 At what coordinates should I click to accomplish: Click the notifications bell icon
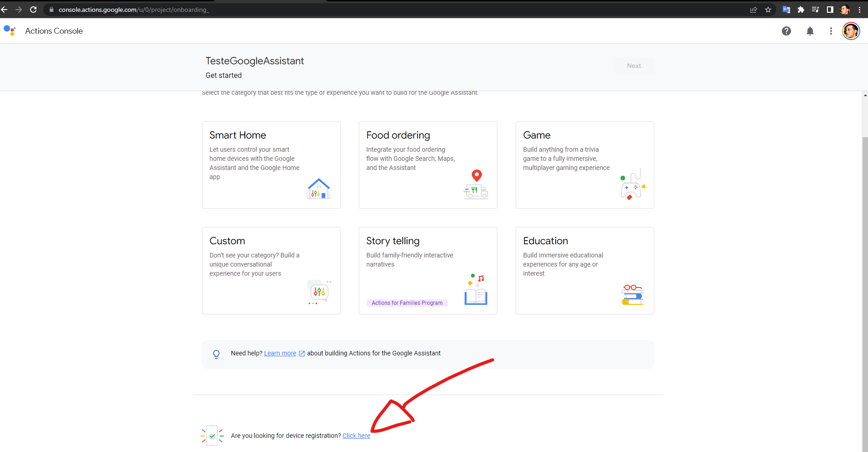(810, 31)
